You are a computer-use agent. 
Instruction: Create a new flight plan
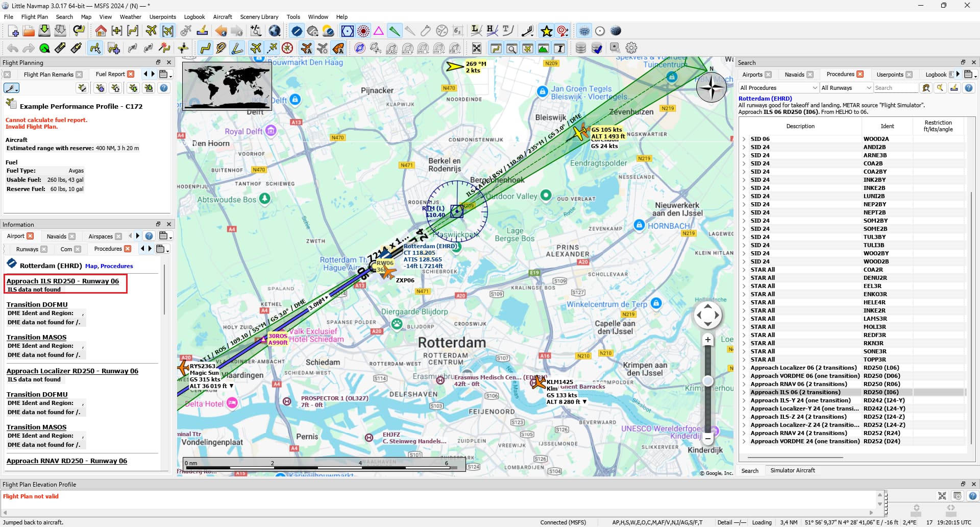[x=13, y=31]
